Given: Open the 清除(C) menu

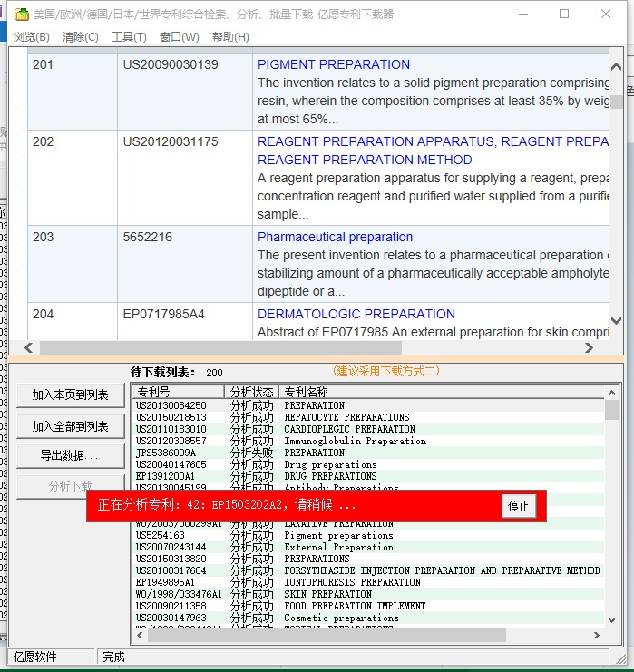Looking at the screenshot, I should pos(80,37).
